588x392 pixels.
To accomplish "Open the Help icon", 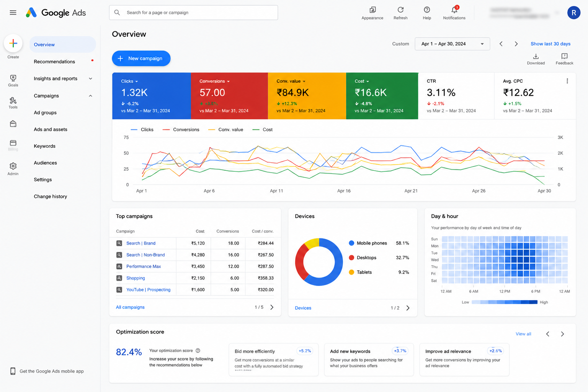I will (x=427, y=10).
